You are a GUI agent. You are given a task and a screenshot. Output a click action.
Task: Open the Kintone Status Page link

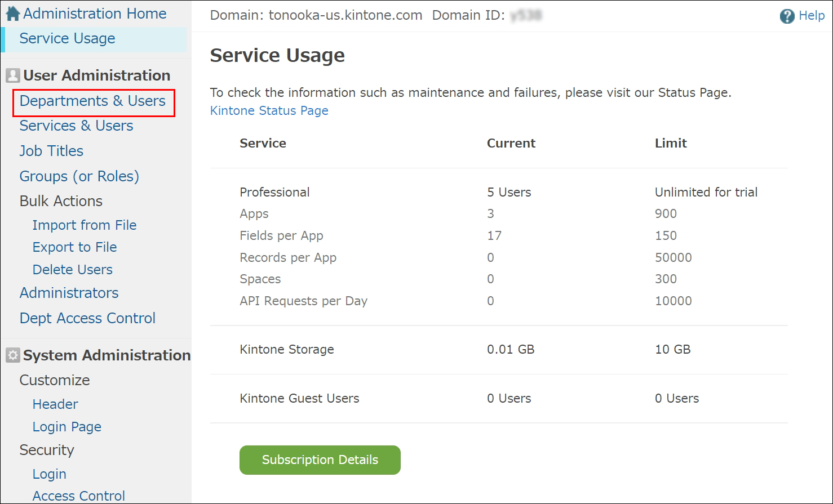[x=269, y=110]
